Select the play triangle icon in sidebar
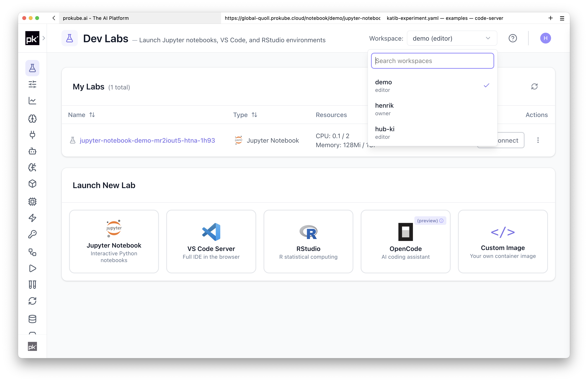The image size is (588, 382). [x=32, y=268]
